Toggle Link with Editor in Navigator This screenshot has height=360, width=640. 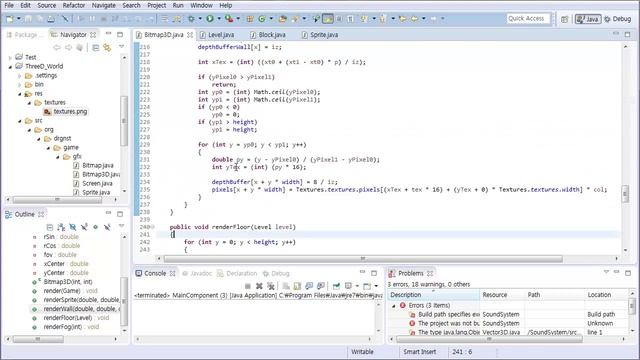coord(107,48)
